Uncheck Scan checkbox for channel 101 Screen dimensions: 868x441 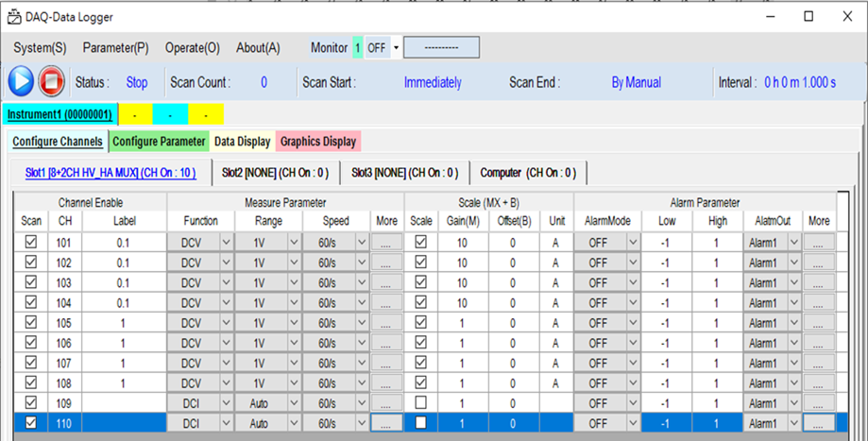tap(28, 243)
